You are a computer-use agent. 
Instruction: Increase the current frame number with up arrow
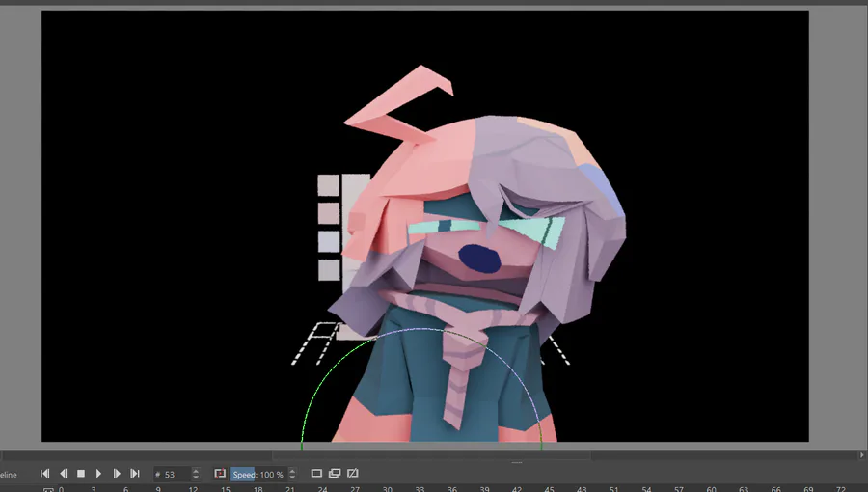(196, 471)
